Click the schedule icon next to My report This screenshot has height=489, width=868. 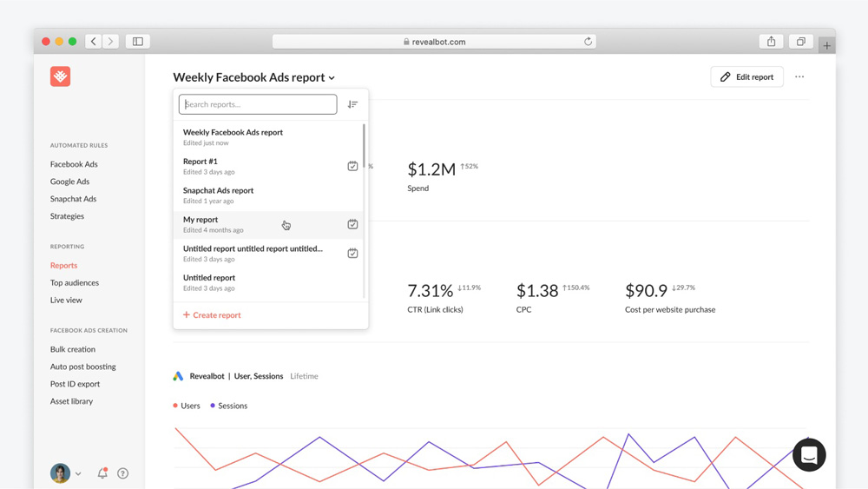352,224
